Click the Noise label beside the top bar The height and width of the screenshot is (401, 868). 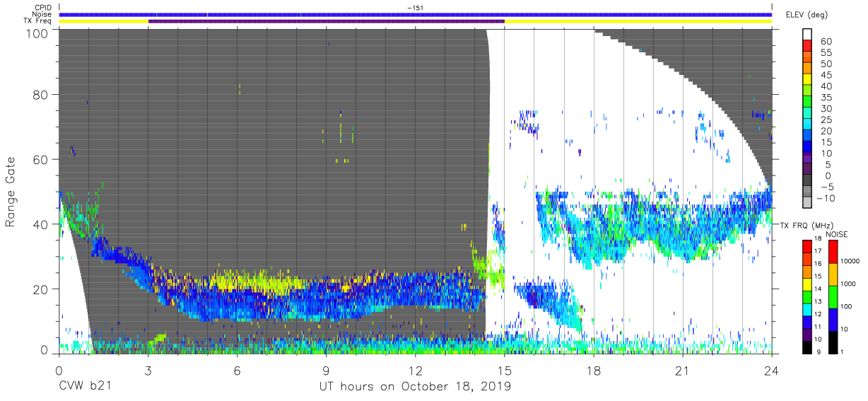41,14
